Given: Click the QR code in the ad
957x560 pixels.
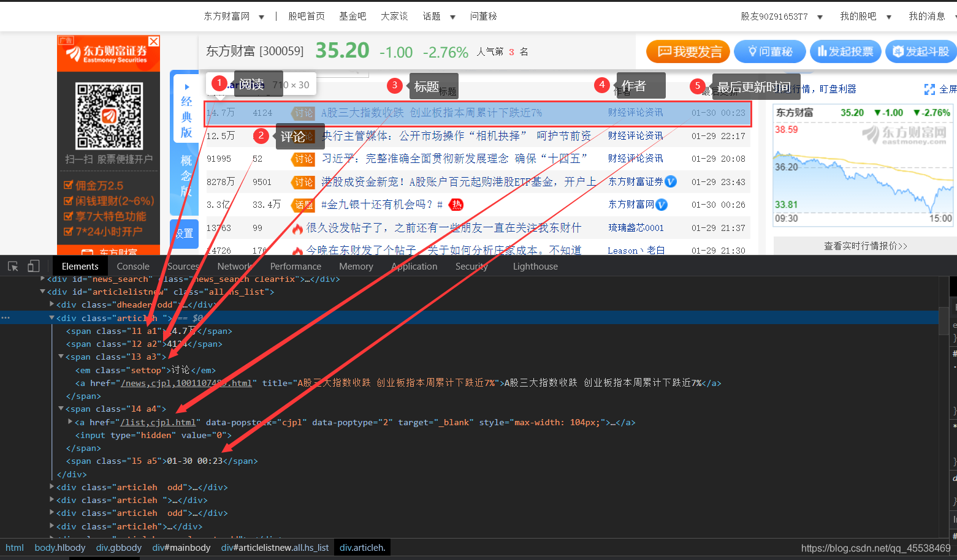Looking at the screenshot, I should (109, 116).
